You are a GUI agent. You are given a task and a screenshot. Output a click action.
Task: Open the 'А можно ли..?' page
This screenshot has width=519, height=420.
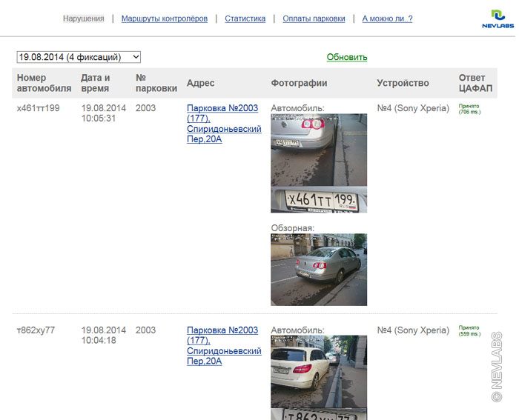click(387, 19)
